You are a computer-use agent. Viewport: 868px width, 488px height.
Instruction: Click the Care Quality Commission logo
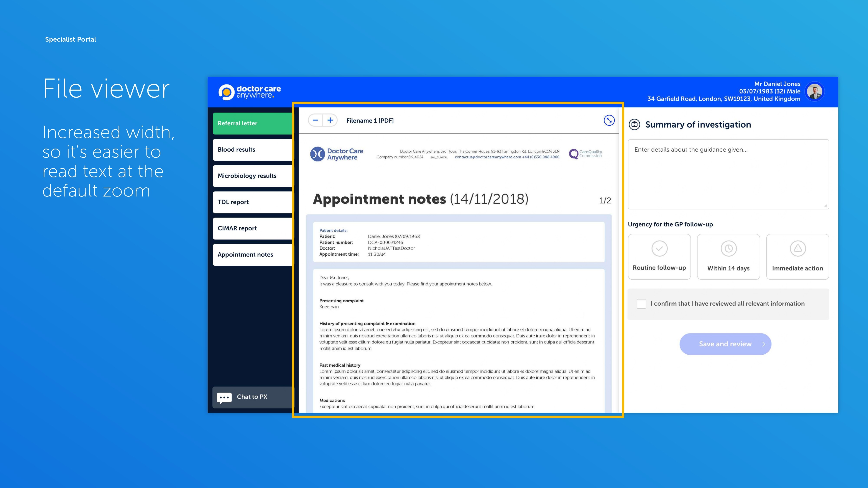[x=585, y=154]
